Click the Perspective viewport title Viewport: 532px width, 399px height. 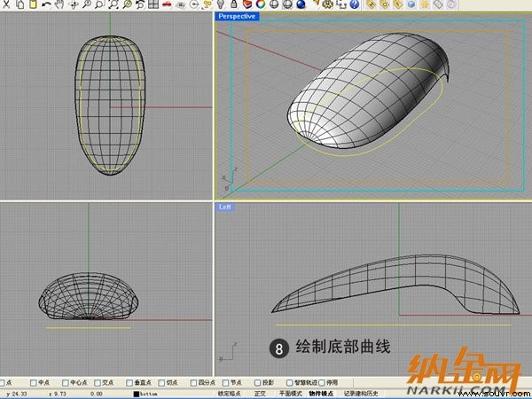(x=237, y=16)
